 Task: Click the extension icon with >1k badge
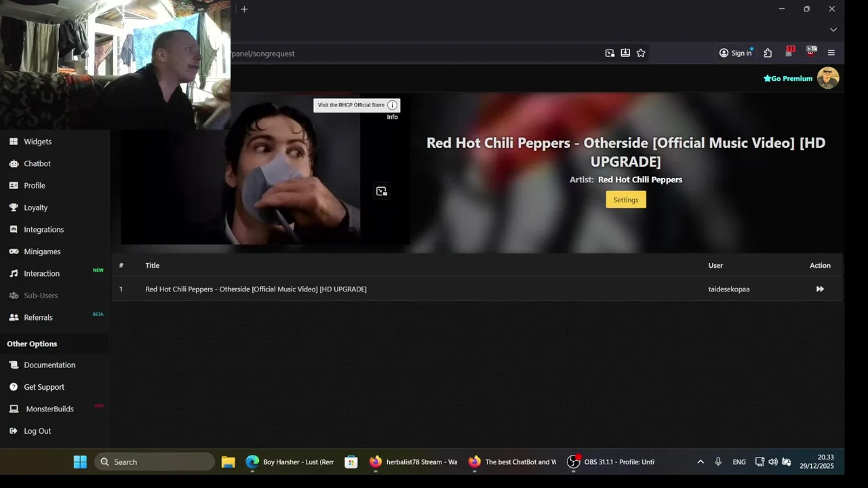[x=811, y=52]
